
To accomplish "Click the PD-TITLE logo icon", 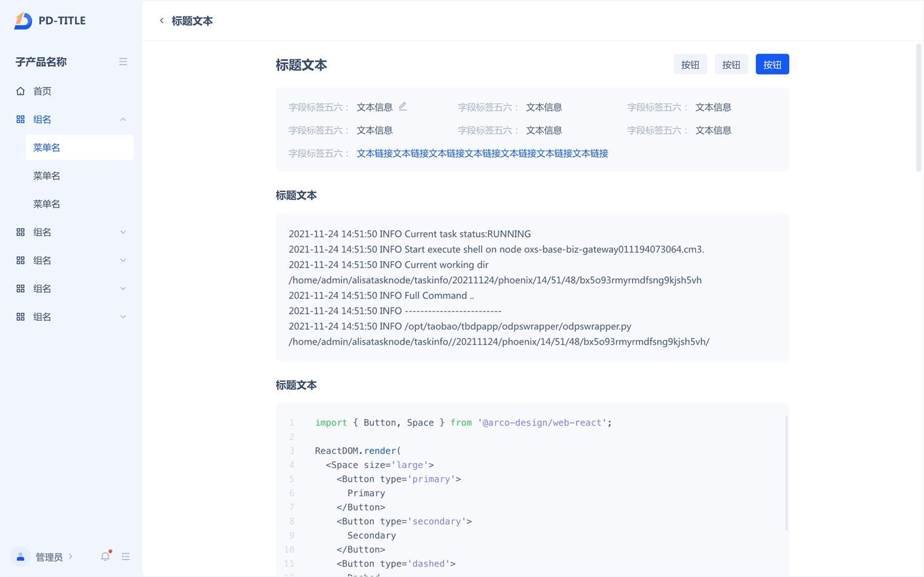I will pos(23,20).
